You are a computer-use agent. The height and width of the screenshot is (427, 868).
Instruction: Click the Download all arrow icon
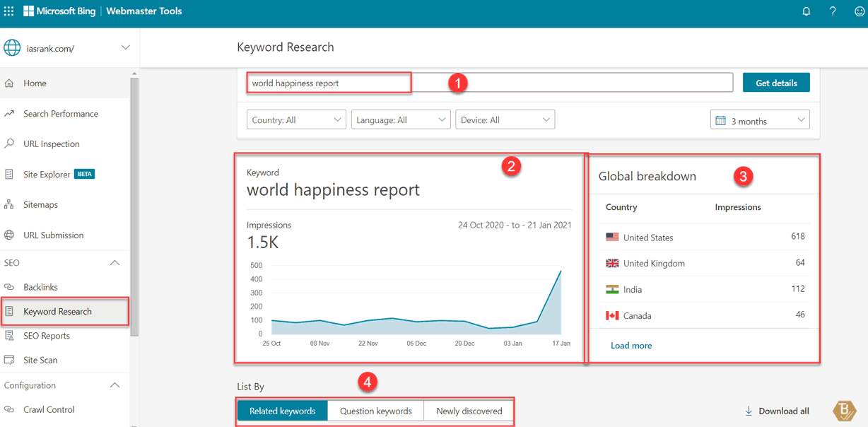749,411
